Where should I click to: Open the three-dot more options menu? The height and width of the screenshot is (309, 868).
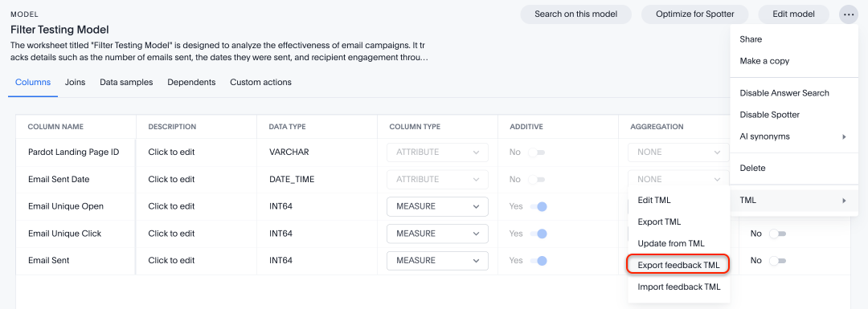coord(849,14)
